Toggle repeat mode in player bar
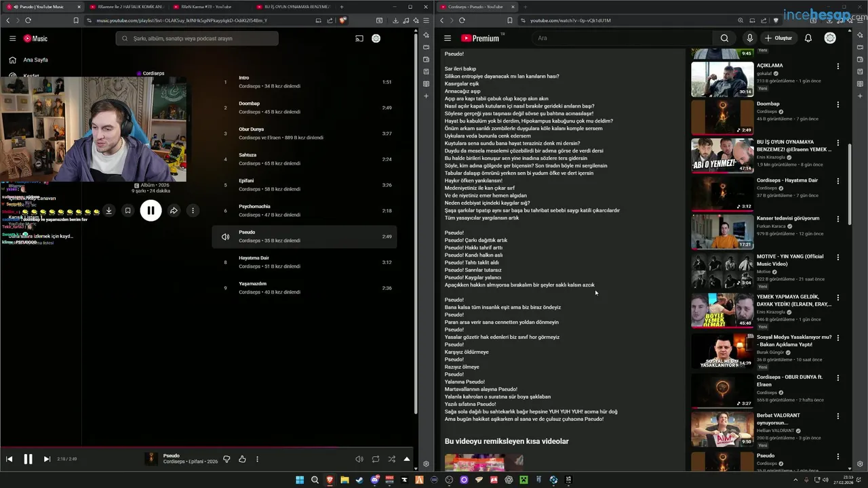Image resolution: width=868 pixels, height=488 pixels. (376, 459)
